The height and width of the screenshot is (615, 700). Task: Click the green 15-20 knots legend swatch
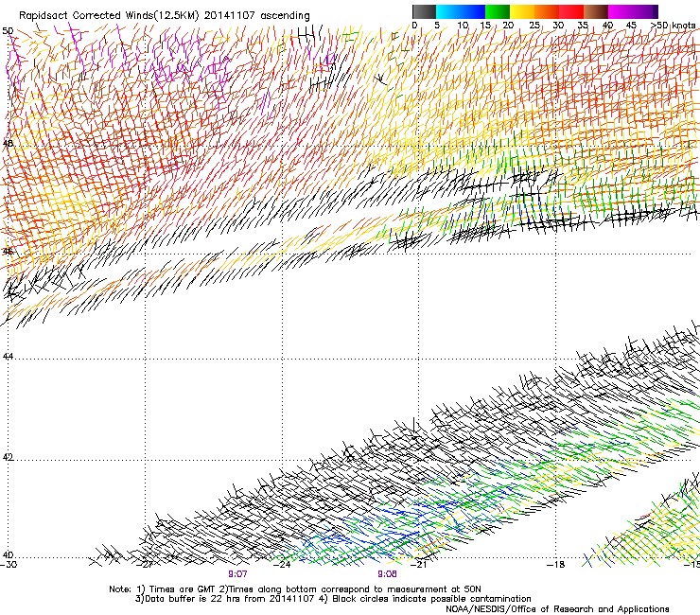coord(498,11)
